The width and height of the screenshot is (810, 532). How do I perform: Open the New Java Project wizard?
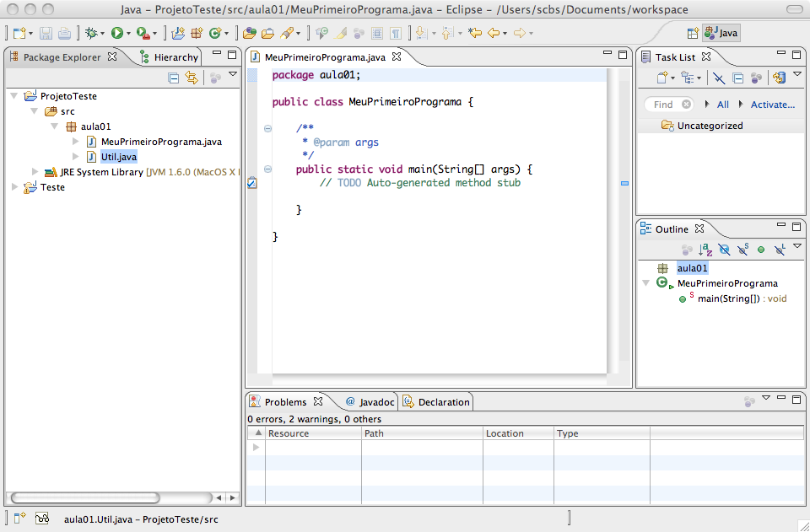click(179, 31)
